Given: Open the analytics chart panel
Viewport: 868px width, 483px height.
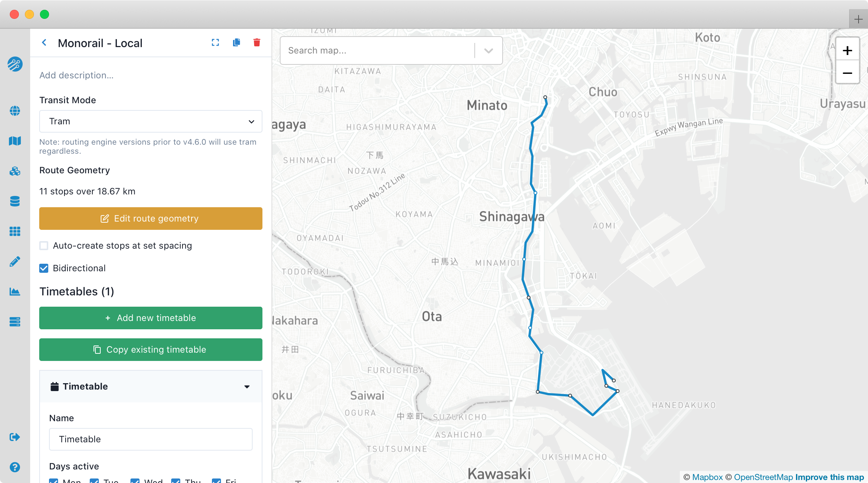Looking at the screenshot, I should tap(15, 291).
